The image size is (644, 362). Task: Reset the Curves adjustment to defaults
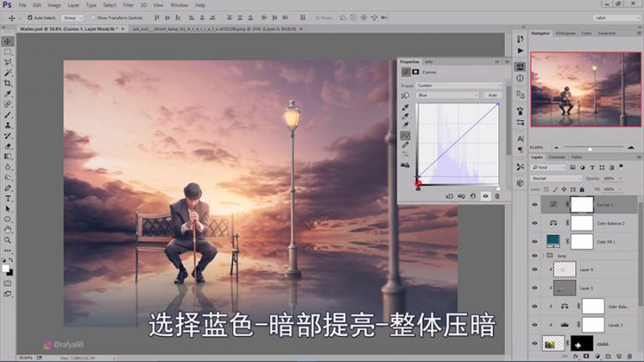point(473,196)
